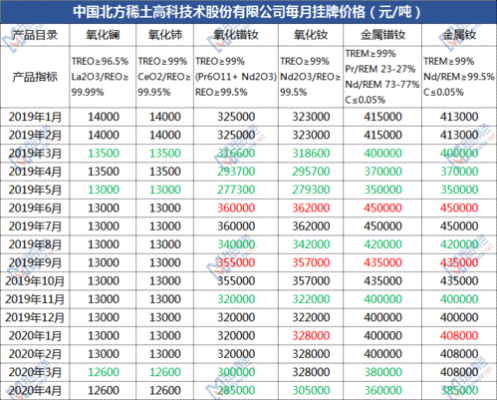Click the value 318600 in 2019年3月 row
Screen dimensions: 497x400
pos(311,153)
